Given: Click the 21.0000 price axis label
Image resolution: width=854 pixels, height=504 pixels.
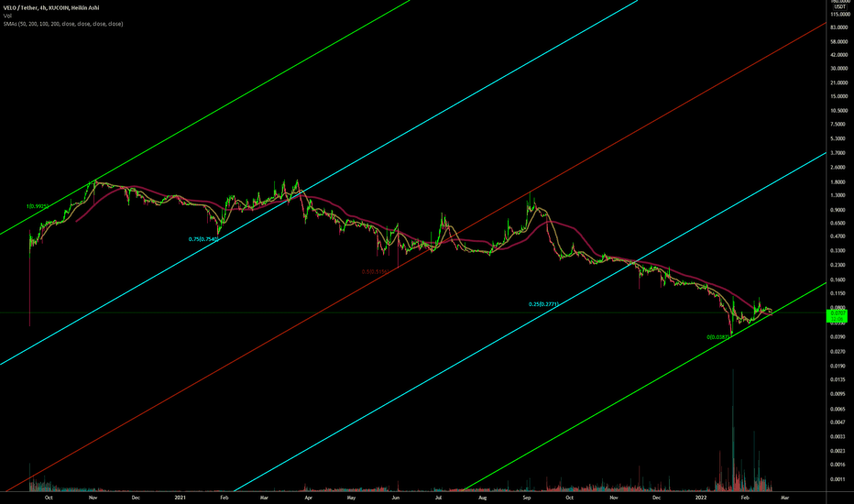Looking at the screenshot, I should tap(839, 82).
